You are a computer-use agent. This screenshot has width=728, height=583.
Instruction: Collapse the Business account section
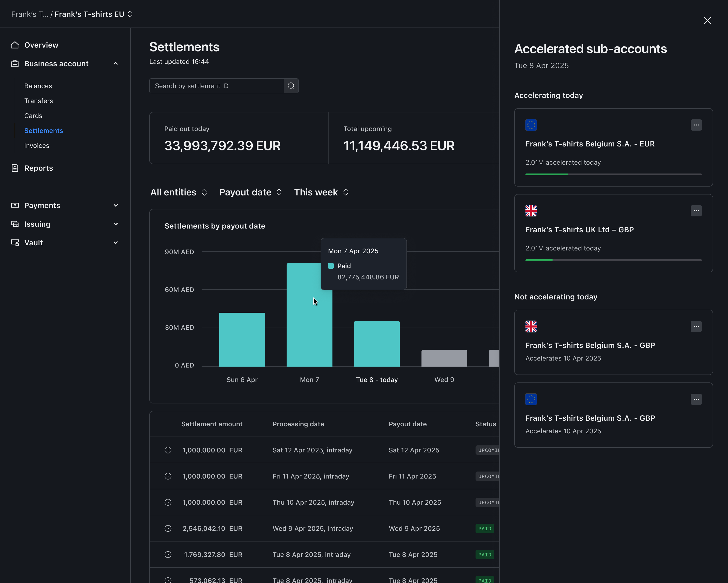pos(116,63)
